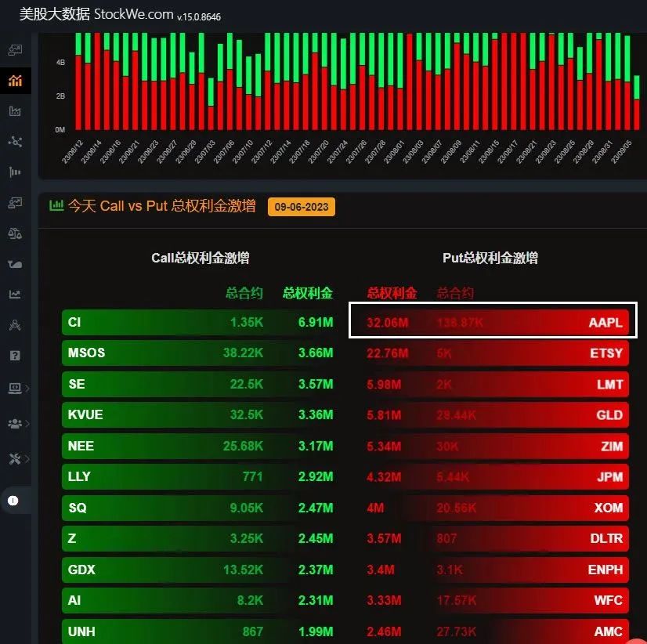Open the question mark help icon

(15, 356)
